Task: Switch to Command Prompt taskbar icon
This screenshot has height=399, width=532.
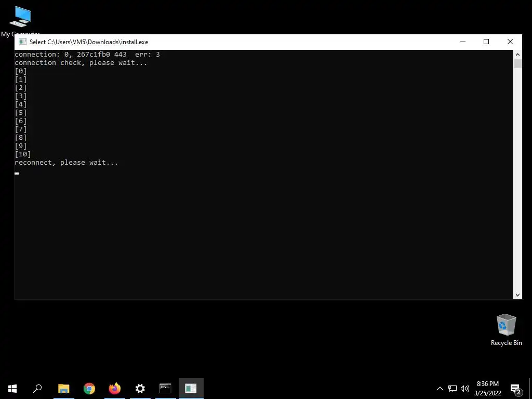Action: coord(166,389)
